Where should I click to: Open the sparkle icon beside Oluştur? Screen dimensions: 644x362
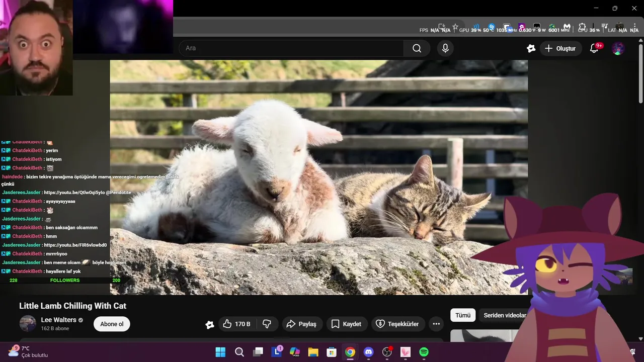pos(531,48)
